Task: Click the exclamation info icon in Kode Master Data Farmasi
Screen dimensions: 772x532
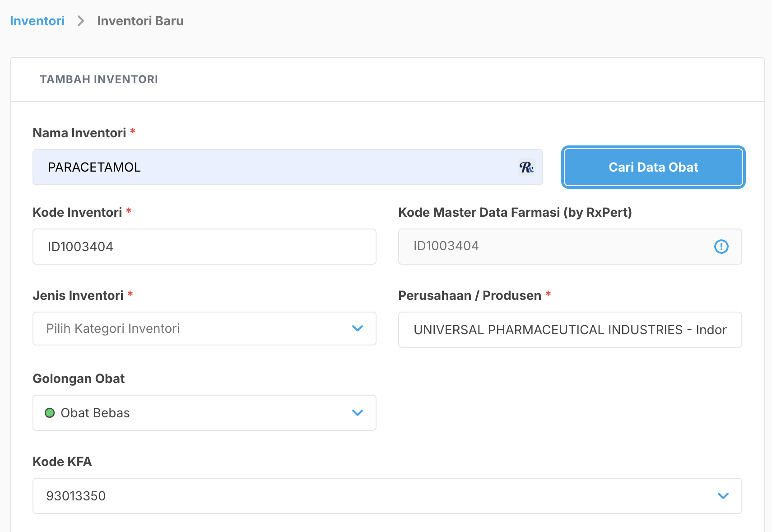Action: pyautogui.click(x=721, y=247)
